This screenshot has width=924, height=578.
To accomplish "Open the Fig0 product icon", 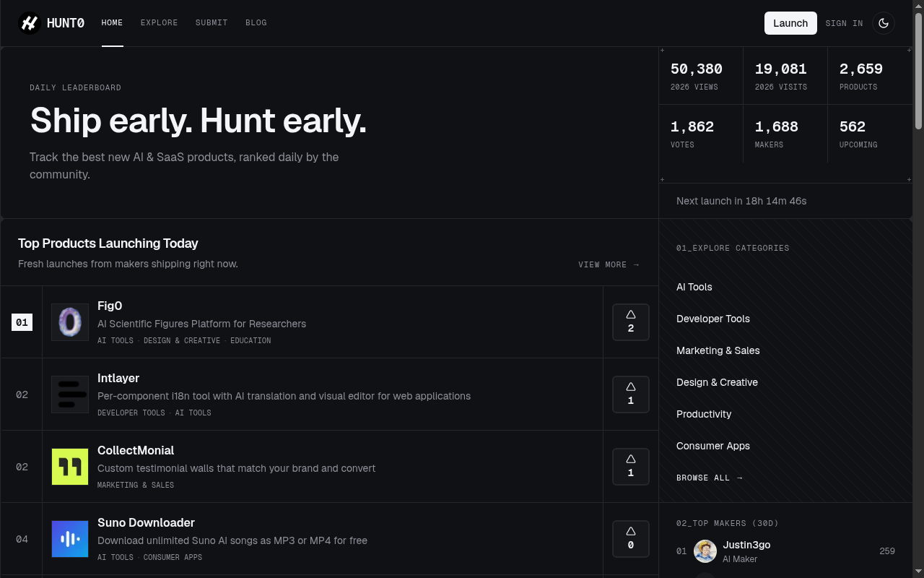I will tap(70, 322).
